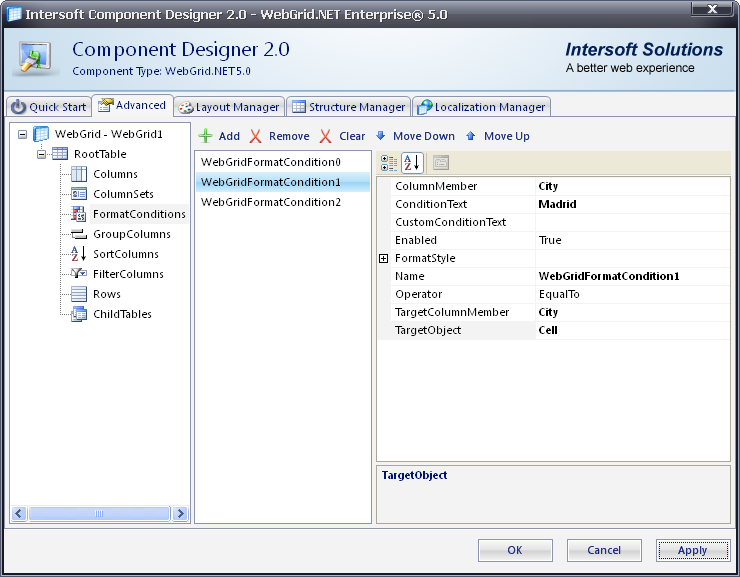The width and height of the screenshot is (740, 577).
Task: Click the title bar application icon
Action: 14,14
